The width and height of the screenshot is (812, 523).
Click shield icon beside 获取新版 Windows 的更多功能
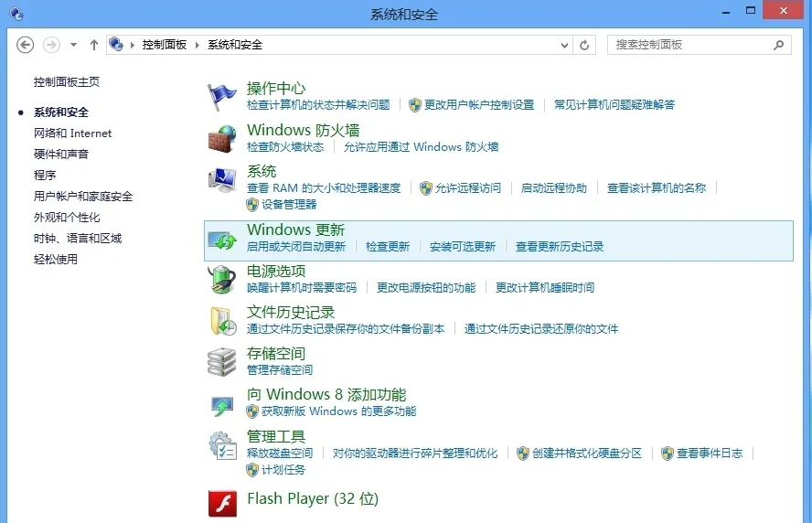point(252,411)
